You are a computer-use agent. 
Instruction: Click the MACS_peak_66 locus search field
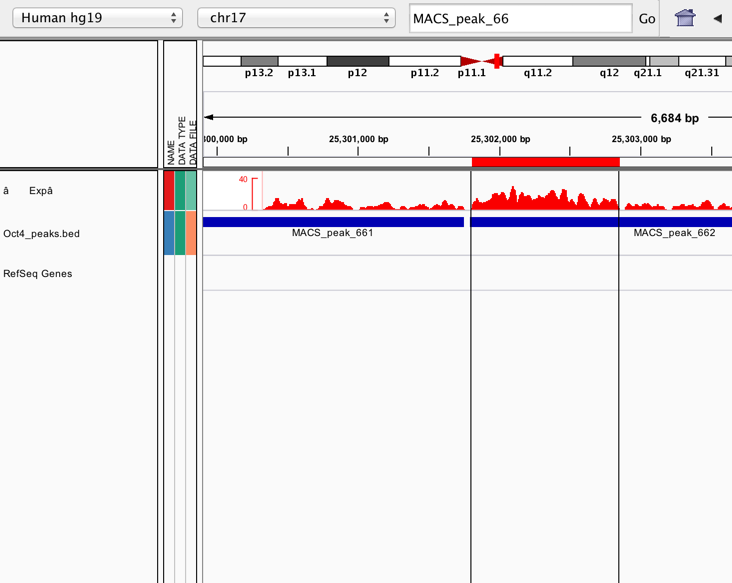point(521,19)
